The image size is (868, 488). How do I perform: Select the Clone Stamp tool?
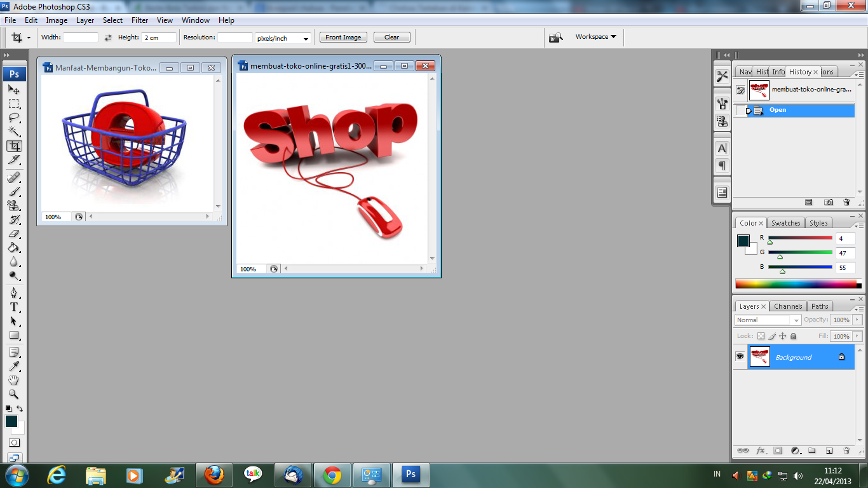(13, 205)
